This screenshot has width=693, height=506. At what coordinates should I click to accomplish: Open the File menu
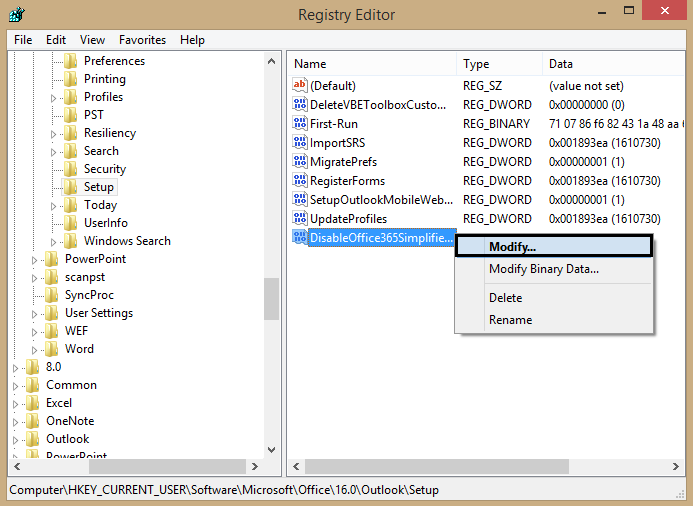point(23,40)
